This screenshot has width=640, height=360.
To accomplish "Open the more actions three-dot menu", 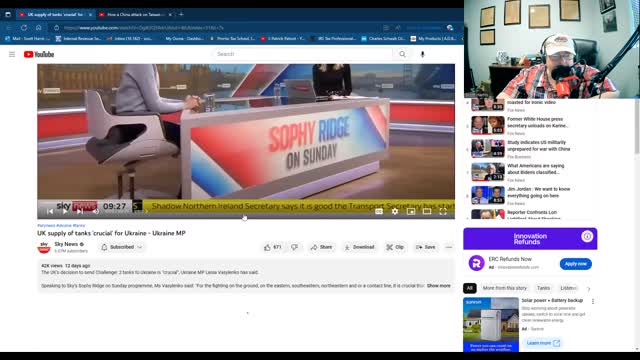I will click(449, 247).
